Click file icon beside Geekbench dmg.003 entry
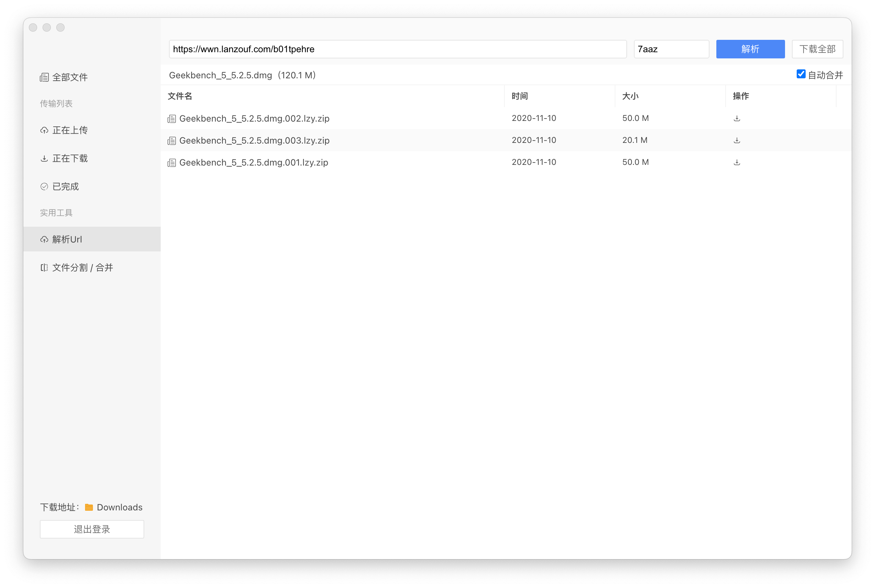This screenshot has width=875, height=588. tap(172, 140)
